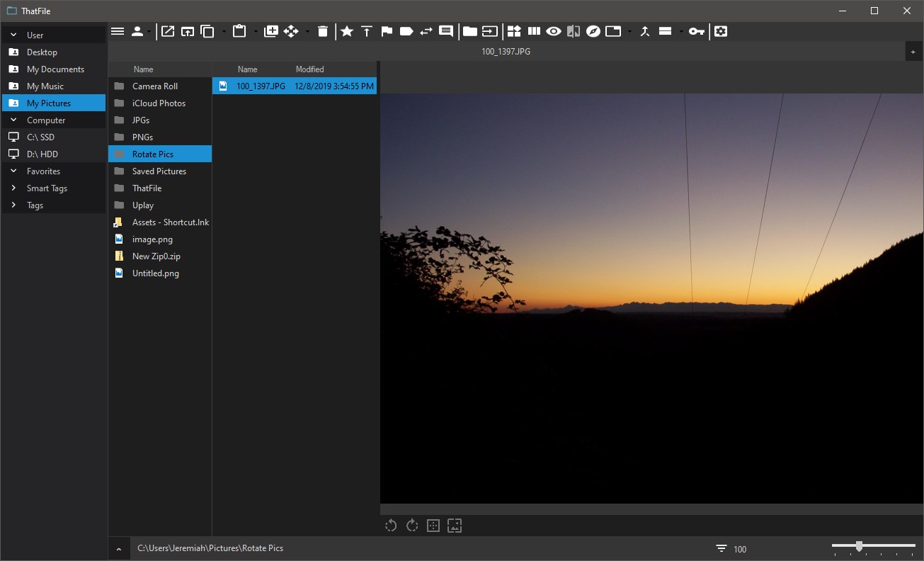Toggle the eye preview icon
924x561 pixels.
point(554,31)
